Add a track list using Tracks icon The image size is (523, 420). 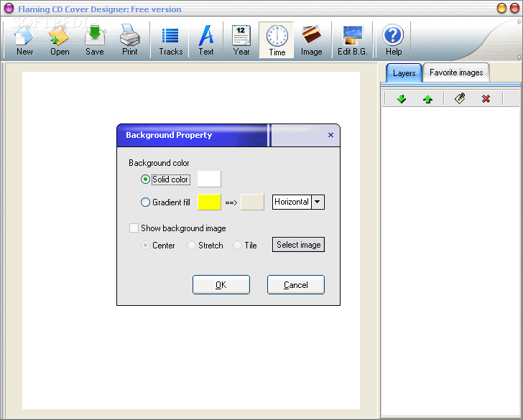click(x=170, y=40)
